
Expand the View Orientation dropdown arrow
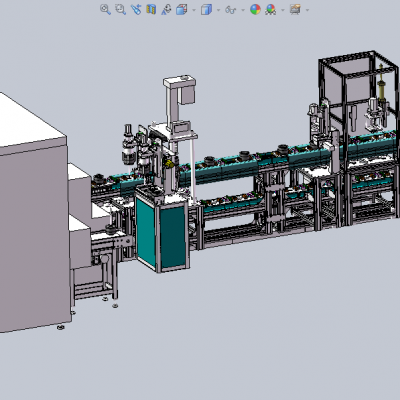[x=194, y=10]
